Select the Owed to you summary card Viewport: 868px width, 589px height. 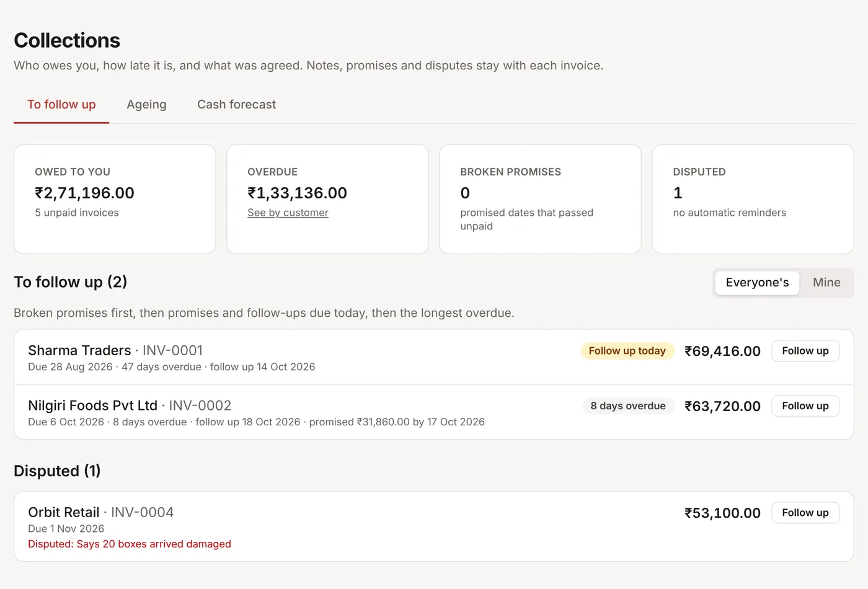[x=115, y=199]
